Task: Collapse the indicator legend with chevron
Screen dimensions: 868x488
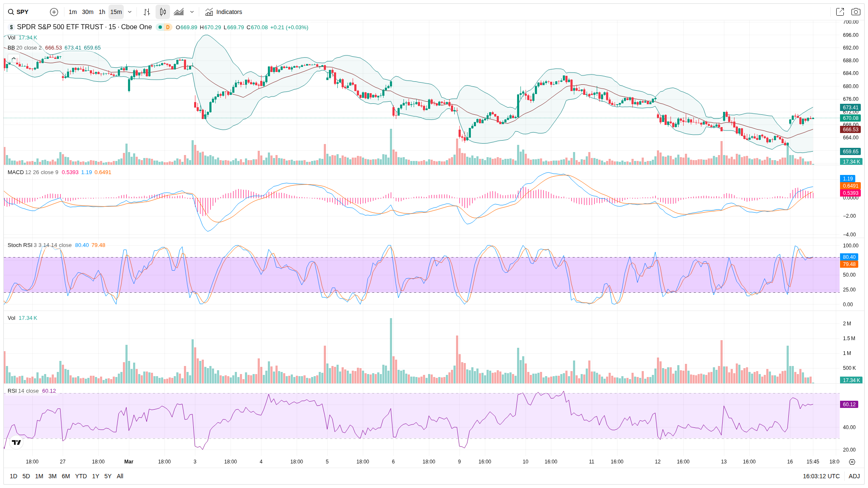Action: pos(14,58)
